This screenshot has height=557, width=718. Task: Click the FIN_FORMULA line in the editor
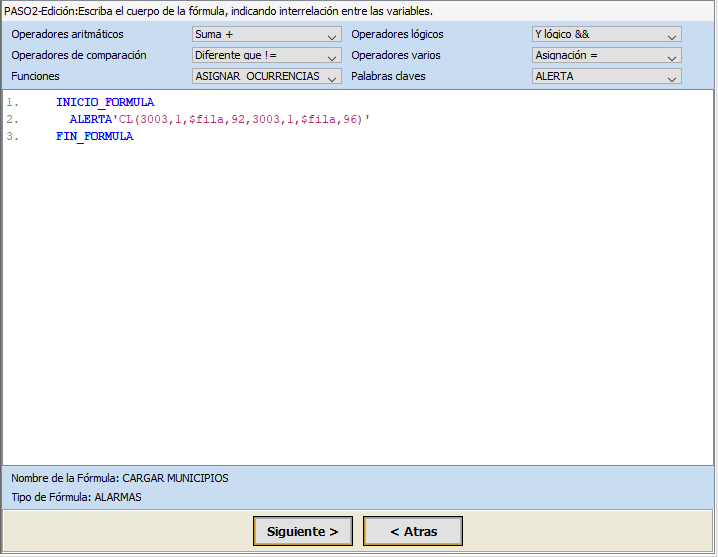pos(95,137)
